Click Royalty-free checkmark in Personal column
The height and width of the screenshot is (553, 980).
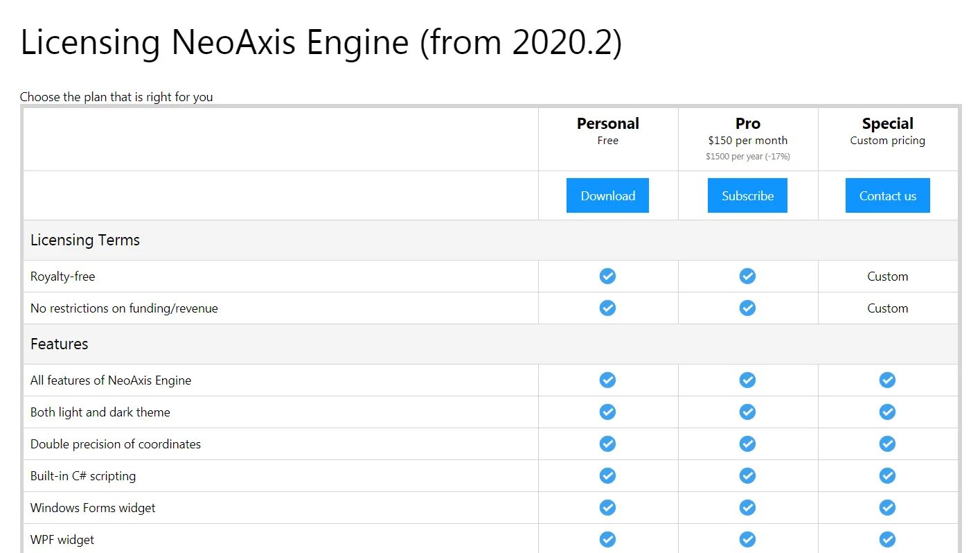(x=607, y=276)
